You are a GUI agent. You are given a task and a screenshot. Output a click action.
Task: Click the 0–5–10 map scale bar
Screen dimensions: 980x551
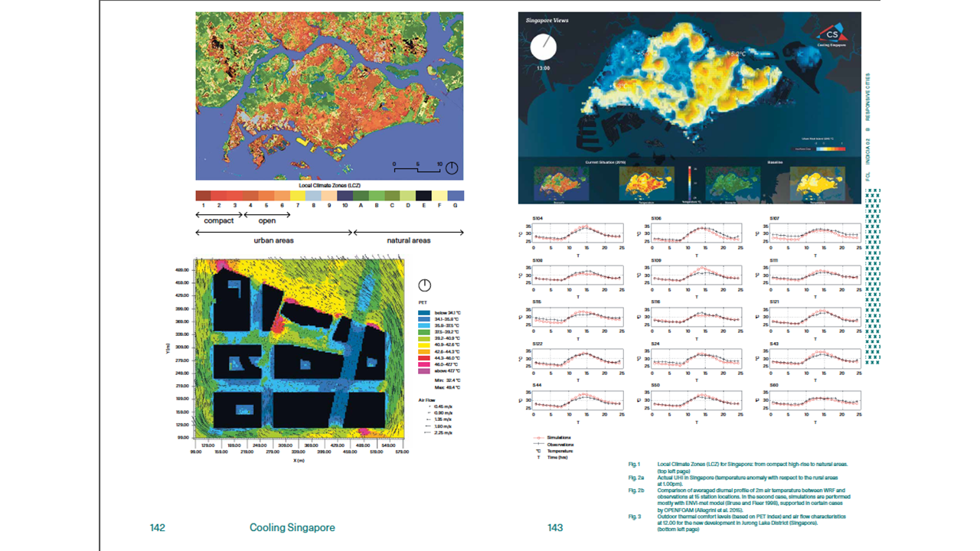tap(417, 165)
